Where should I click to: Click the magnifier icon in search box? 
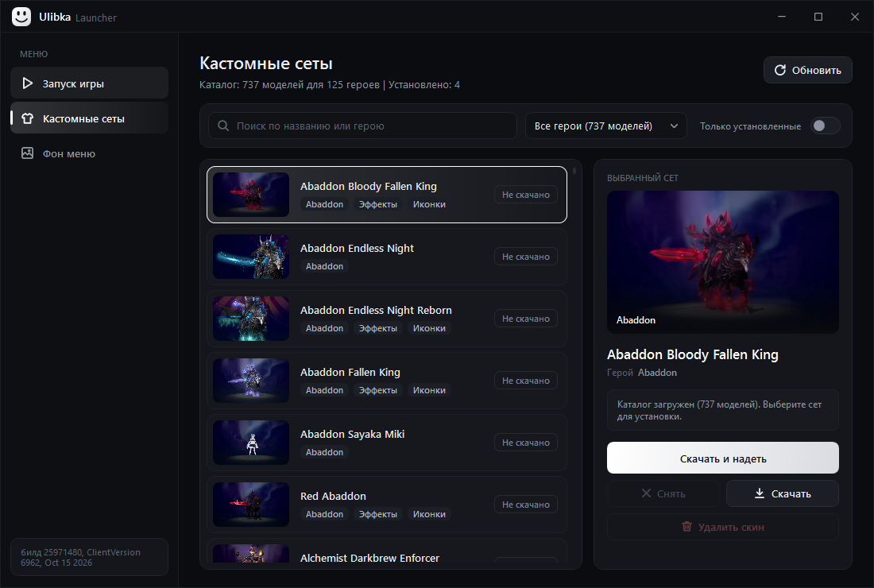click(x=223, y=126)
